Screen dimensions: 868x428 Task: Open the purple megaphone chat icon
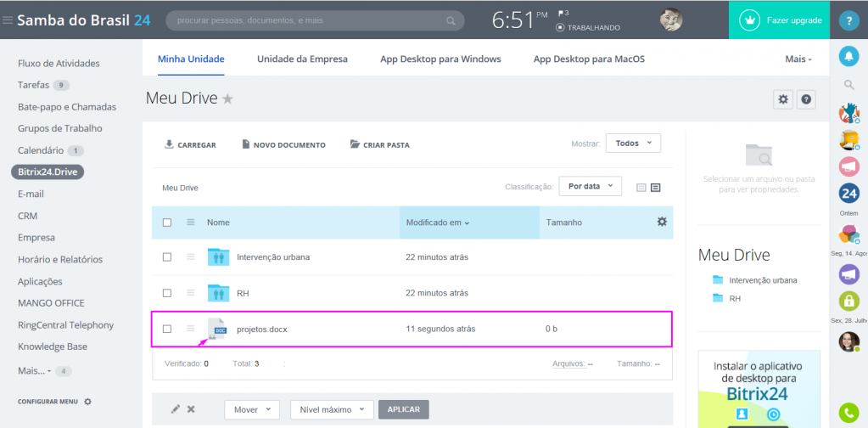pos(848,274)
